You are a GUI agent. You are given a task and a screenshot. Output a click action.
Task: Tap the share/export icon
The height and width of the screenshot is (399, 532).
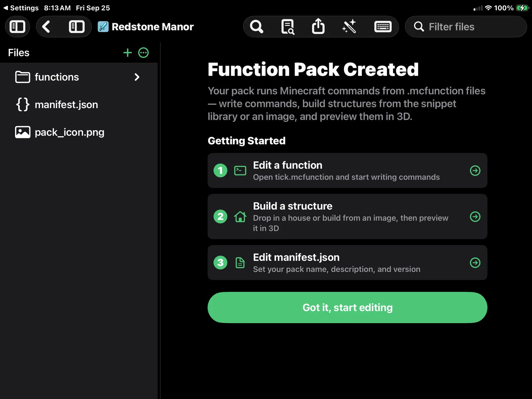(318, 26)
